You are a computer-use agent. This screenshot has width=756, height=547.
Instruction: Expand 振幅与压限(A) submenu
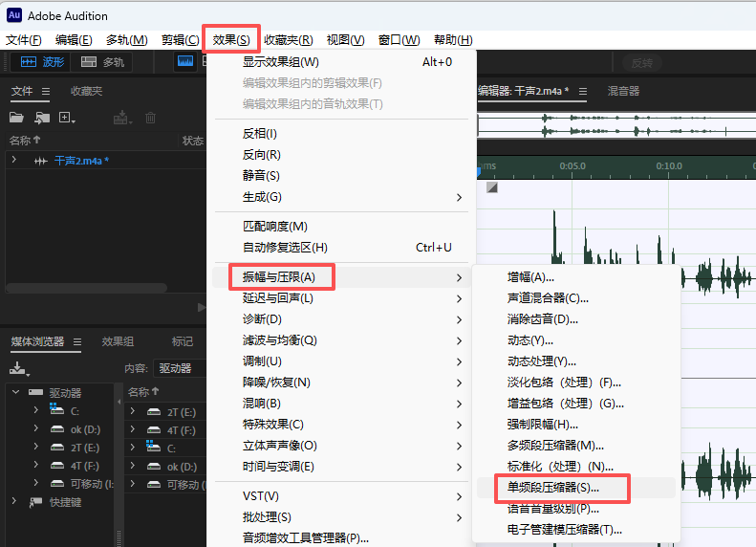point(341,277)
